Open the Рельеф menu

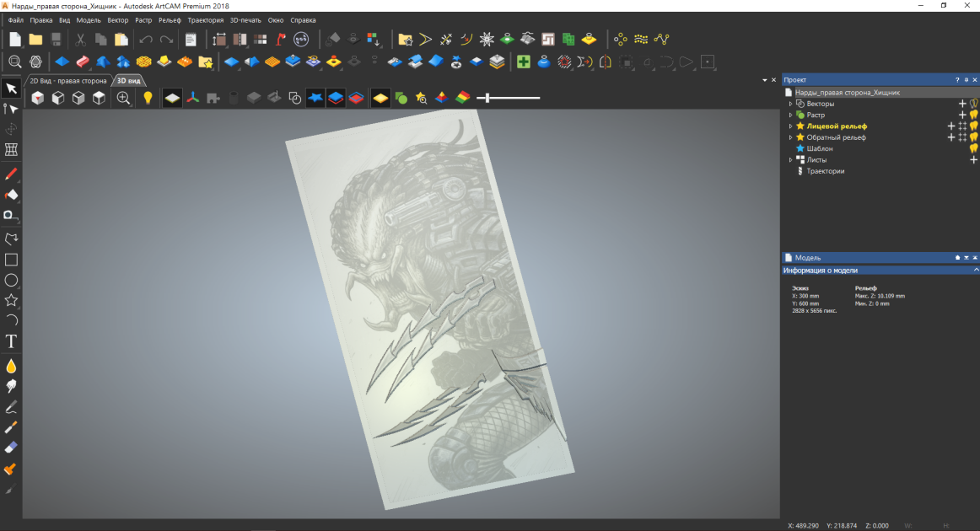(170, 20)
